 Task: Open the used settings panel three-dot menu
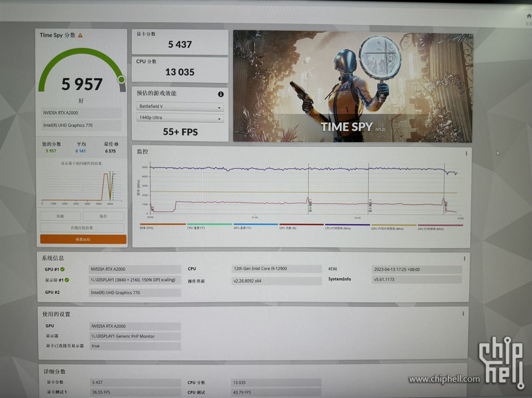tap(463, 313)
